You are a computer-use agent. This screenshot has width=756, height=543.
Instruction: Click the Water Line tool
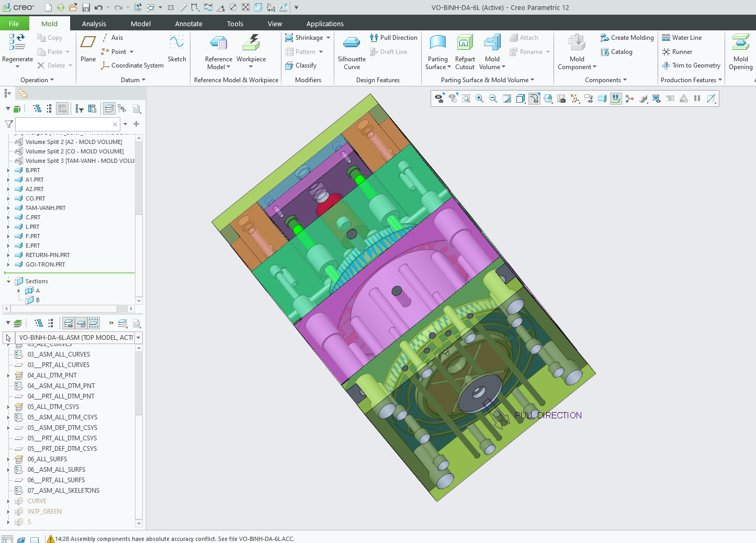pos(682,38)
